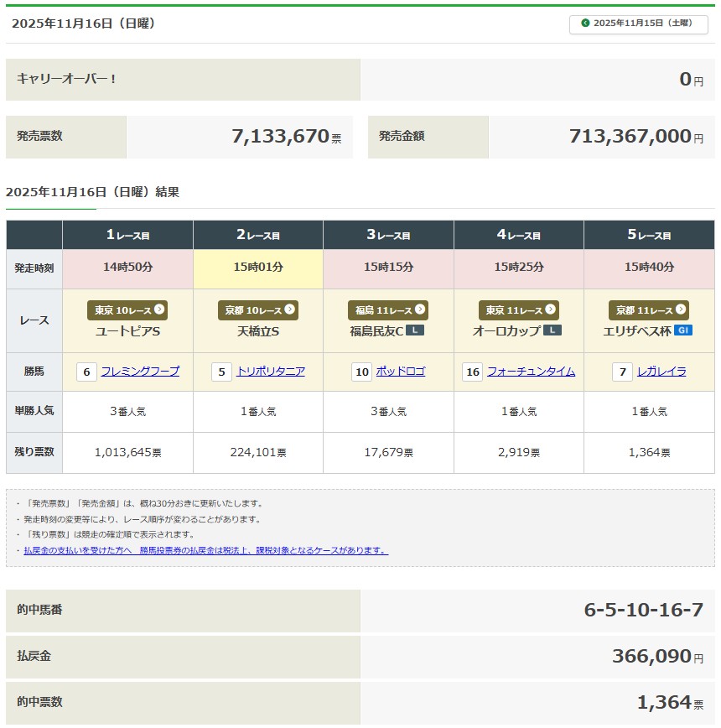The image size is (721, 728).
Task: Select the レガレイラ winner link
Action: pyautogui.click(x=661, y=372)
